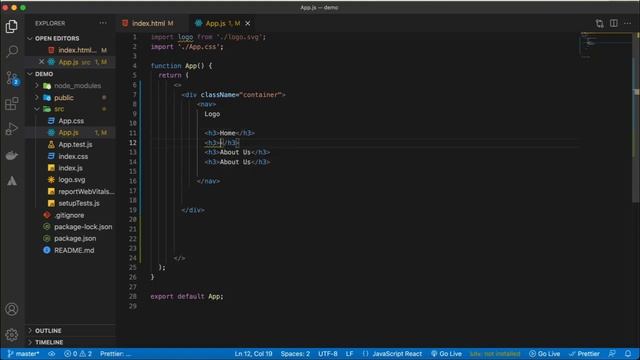Open the Explorer view icon
640x360 pixels.
click(12, 27)
